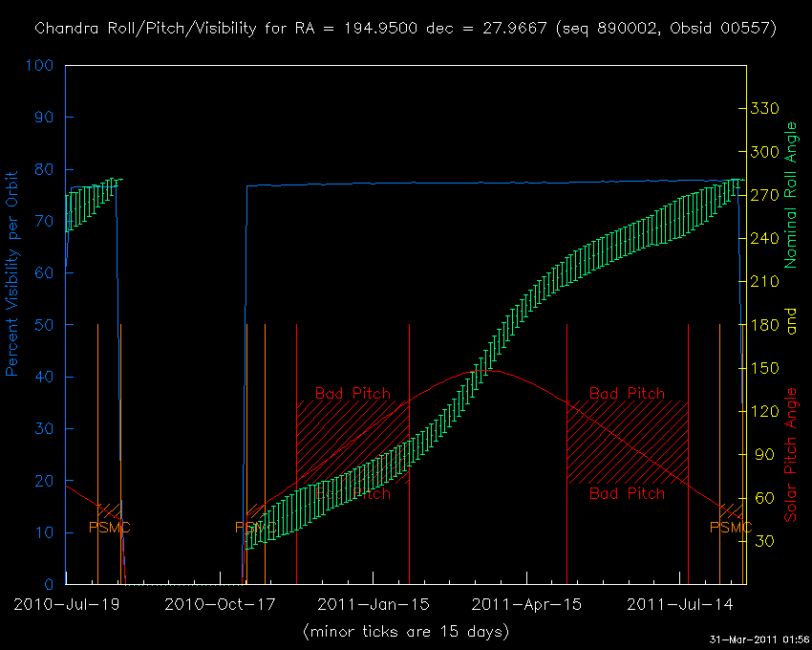Click the chart title mentioning Obsid 00557
Screen dimensions: 812x650
(405, 28)
